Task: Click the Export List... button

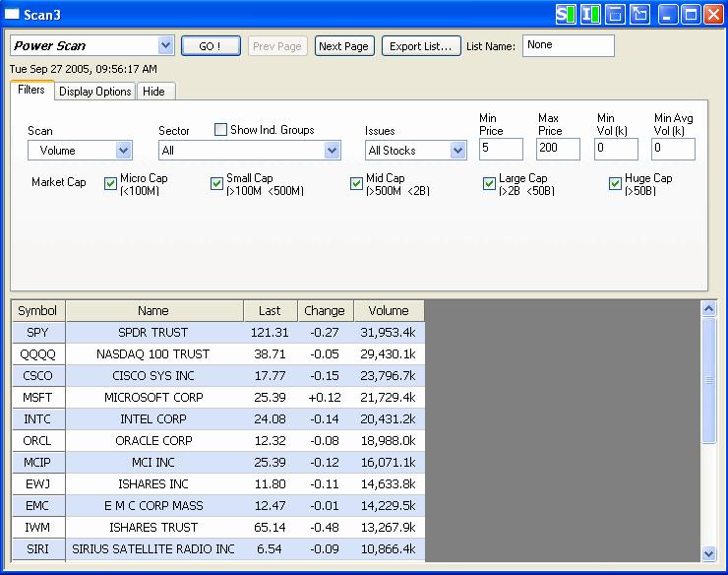Action: [x=421, y=46]
